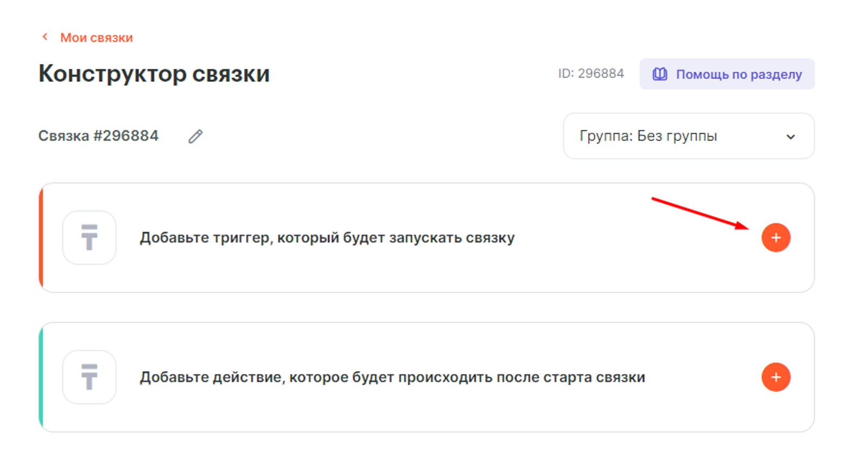Click the book icon in help button

click(x=659, y=74)
